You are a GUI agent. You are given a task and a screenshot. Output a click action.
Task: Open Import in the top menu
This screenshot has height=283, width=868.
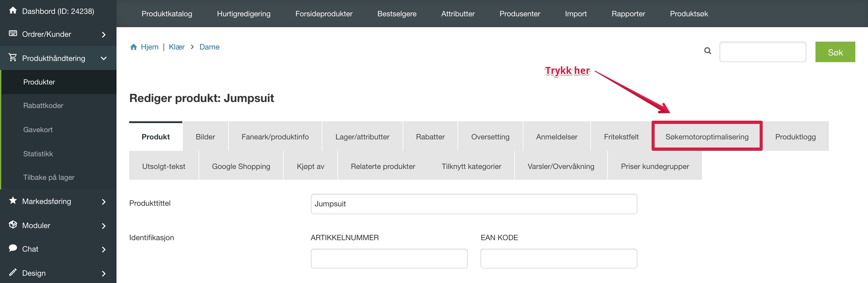click(x=576, y=14)
